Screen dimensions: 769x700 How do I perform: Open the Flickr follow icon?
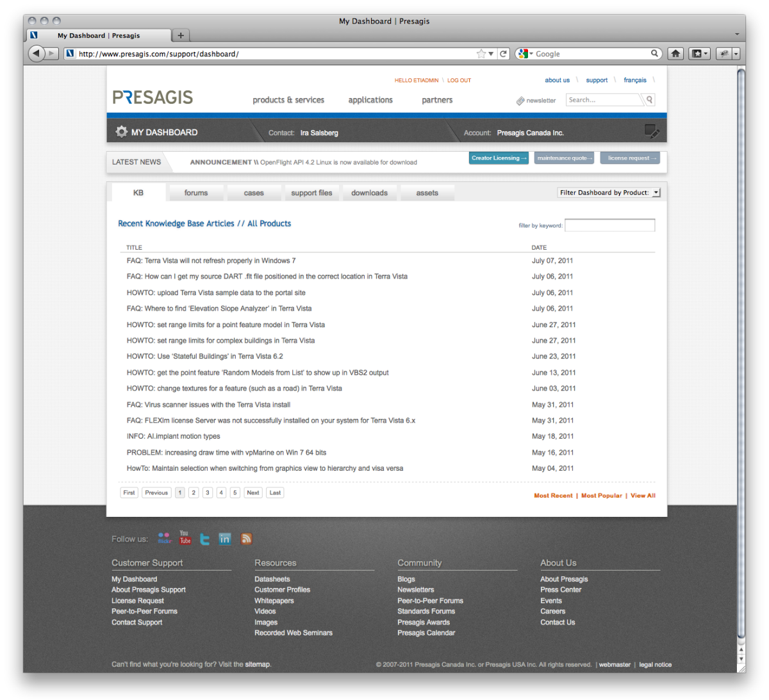tap(165, 538)
